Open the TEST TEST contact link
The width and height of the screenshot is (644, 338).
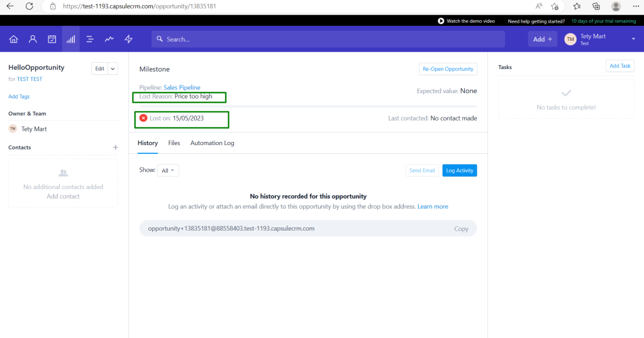30,79
